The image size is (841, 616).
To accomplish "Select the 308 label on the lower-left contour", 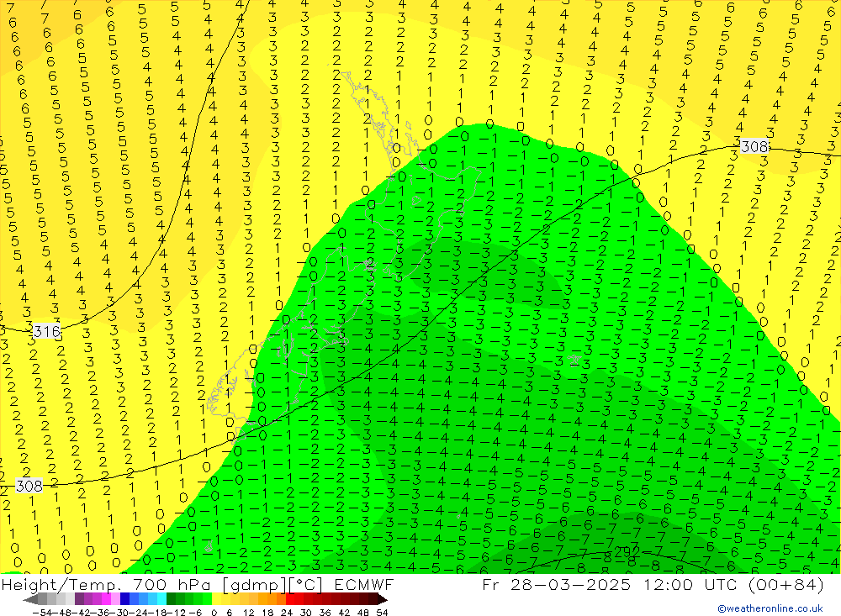I will pyautogui.click(x=29, y=486).
